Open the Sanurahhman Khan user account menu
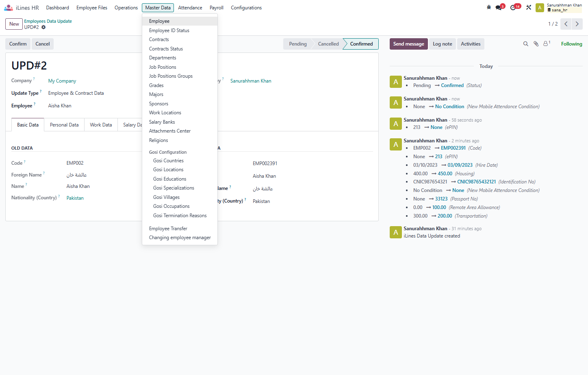The height and width of the screenshot is (375, 588). (x=559, y=8)
